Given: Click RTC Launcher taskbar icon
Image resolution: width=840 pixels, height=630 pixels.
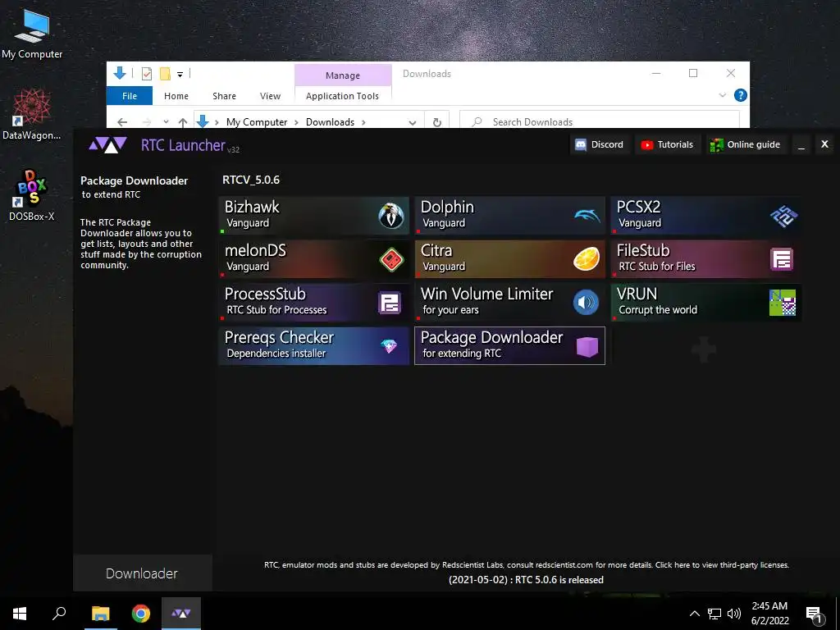Looking at the screenshot, I should coord(181,614).
